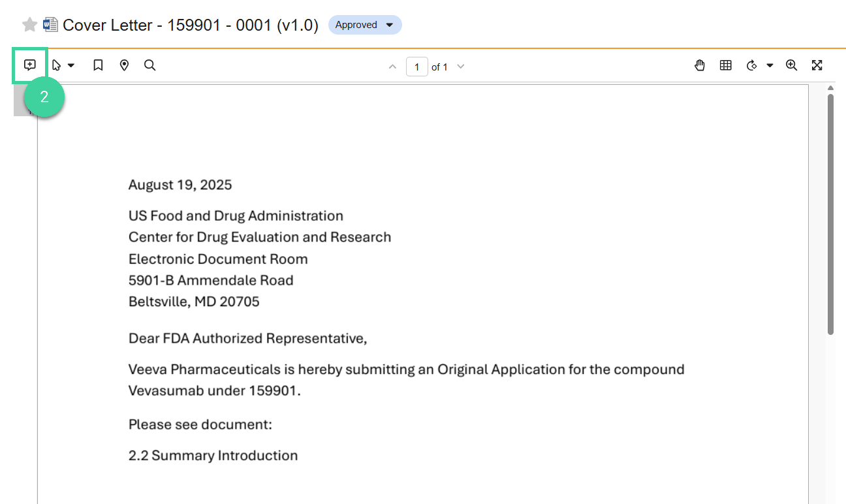Click the text Vevasumab under 159901
The image size is (846, 504).
(x=215, y=391)
